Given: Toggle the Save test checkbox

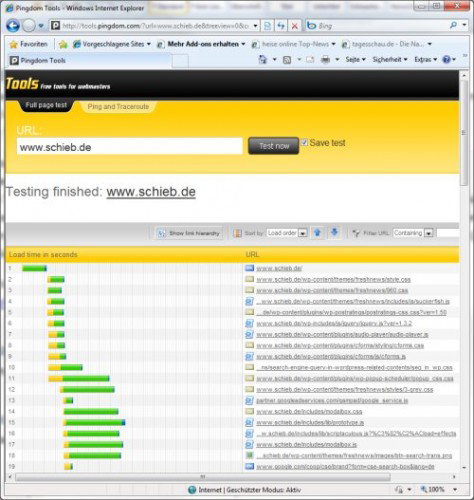Looking at the screenshot, I should tap(304, 142).
